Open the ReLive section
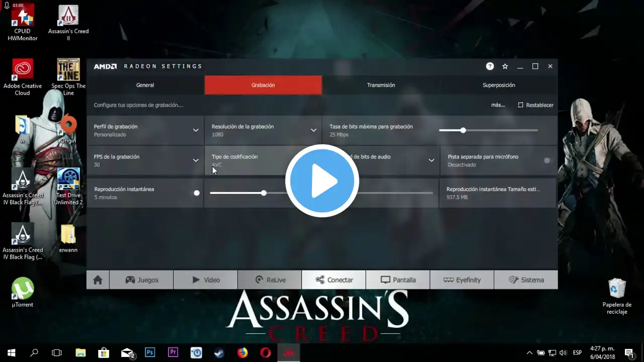The image size is (644, 362). pos(269,280)
